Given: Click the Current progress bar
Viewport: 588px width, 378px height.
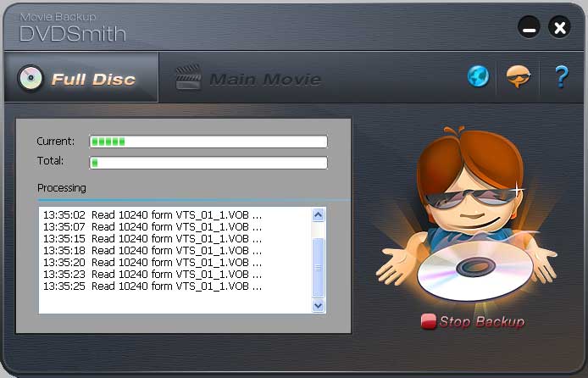Looking at the screenshot, I should [x=208, y=142].
